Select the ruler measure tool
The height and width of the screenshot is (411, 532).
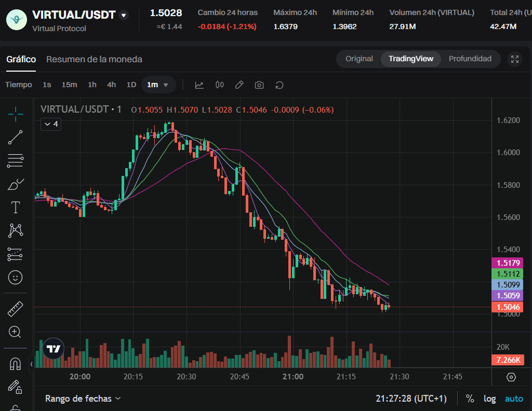(x=16, y=309)
